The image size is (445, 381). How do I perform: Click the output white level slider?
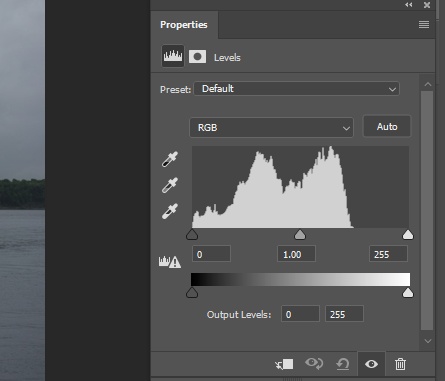pyautogui.click(x=408, y=292)
